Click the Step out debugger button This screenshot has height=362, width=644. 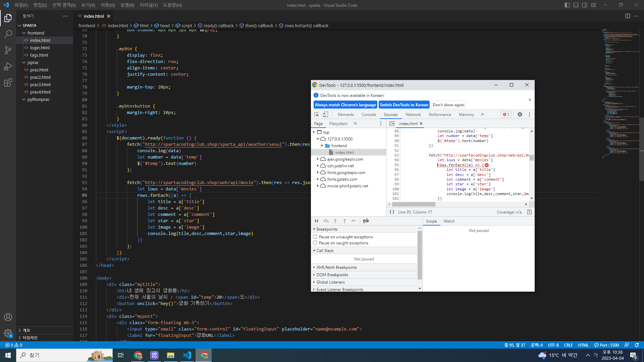click(x=344, y=221)
